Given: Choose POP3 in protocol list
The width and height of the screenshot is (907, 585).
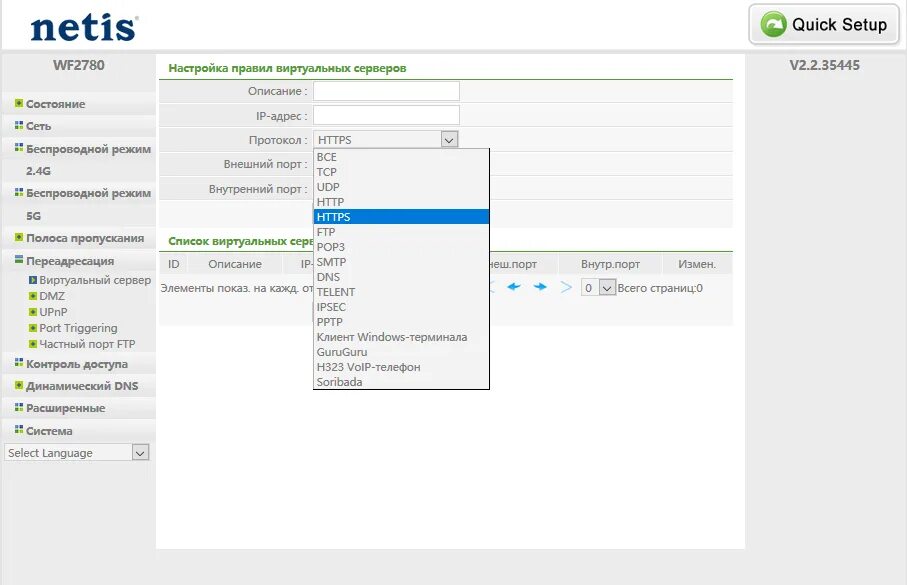Looking at the screenshot, I should pos(401,247).
